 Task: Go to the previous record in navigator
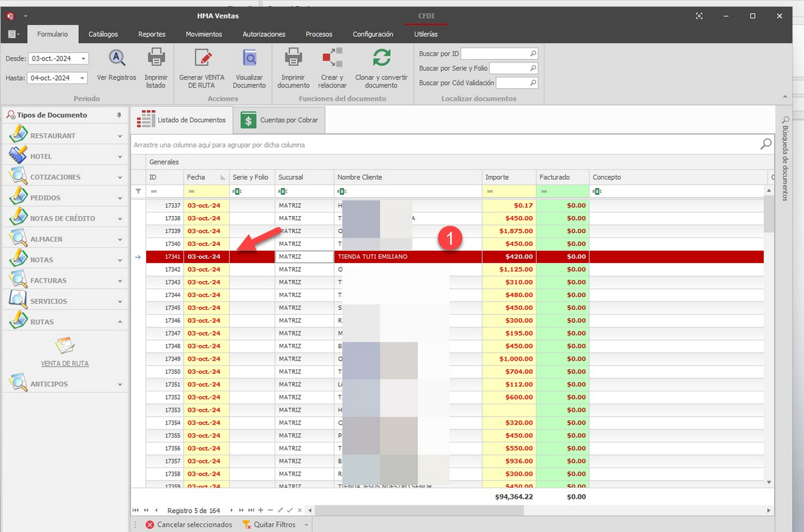(156, 510)
